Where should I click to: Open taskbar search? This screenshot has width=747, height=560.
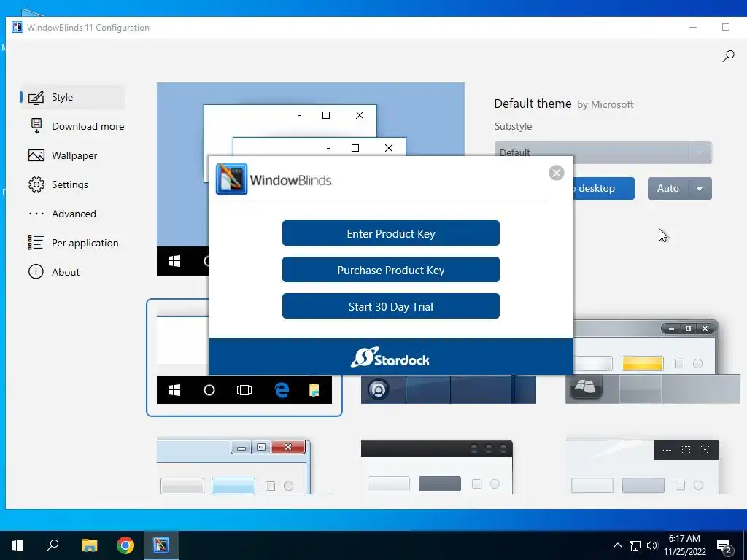[53, 545]
